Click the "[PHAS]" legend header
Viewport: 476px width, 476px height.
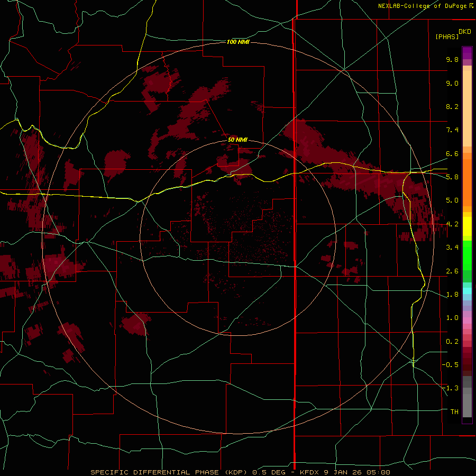click(x=447, y=36)
